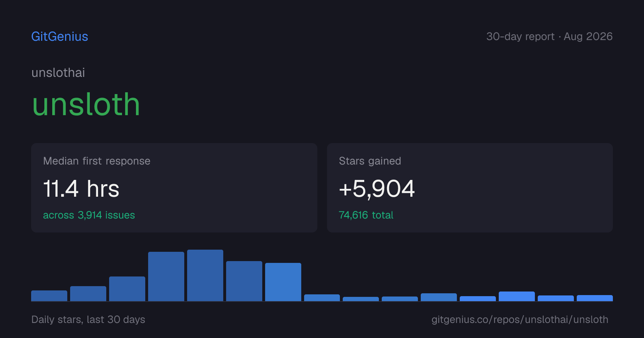The height and width of the screenshot is (338, 644).
Task: Click the green unsloth repository title
Action: 86,104
